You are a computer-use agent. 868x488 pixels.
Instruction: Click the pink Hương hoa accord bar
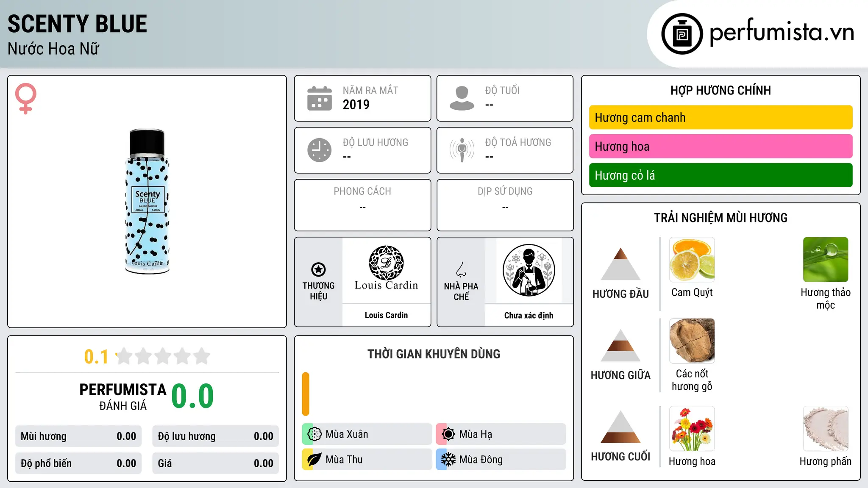721,146
